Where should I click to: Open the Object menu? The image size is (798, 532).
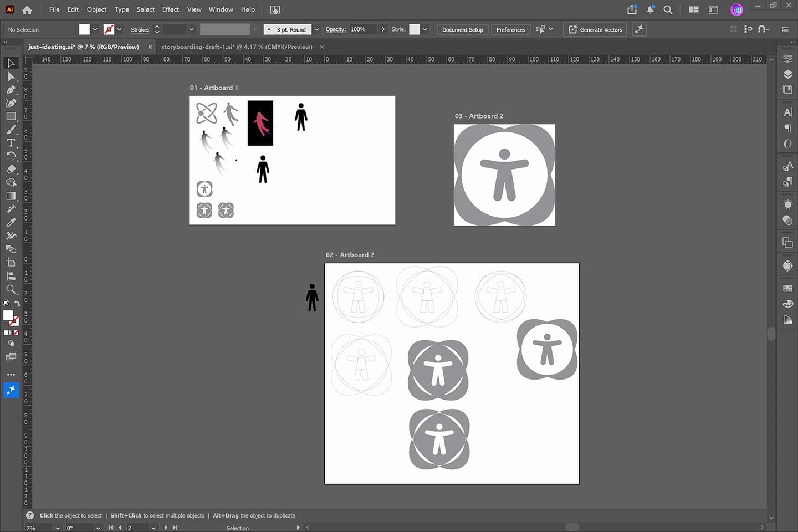pyautogui.click(x=96, y=9)
